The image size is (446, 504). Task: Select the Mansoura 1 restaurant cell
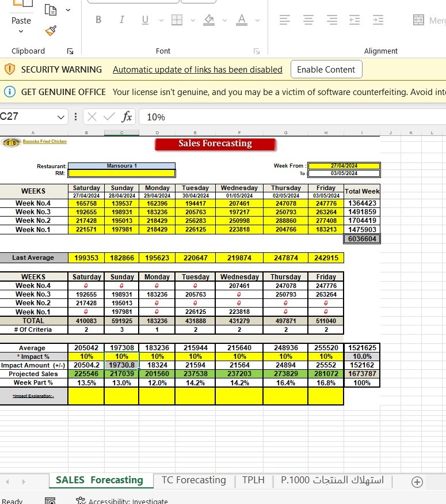[x=121, y=166]
